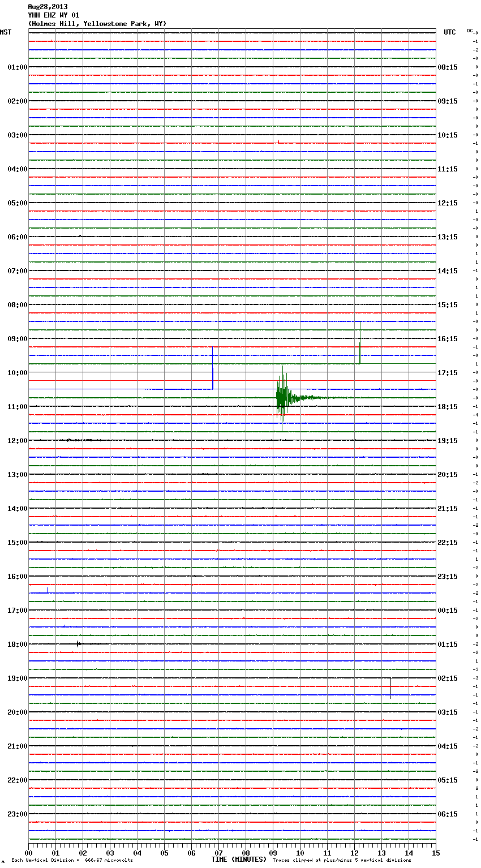
Task: Click the YHH EHZ WY 01 station title
Action: pyautogui.click(x=54, y=15)
